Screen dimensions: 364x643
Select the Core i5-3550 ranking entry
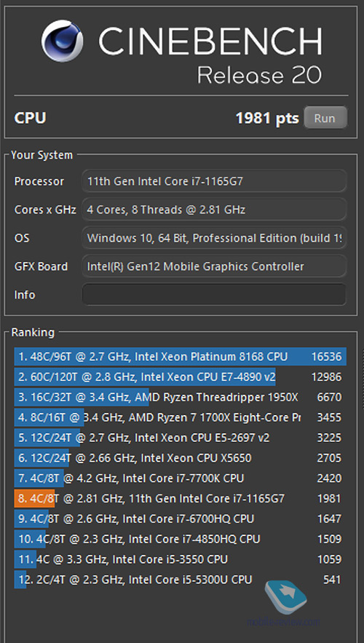[x=181, y=559]
